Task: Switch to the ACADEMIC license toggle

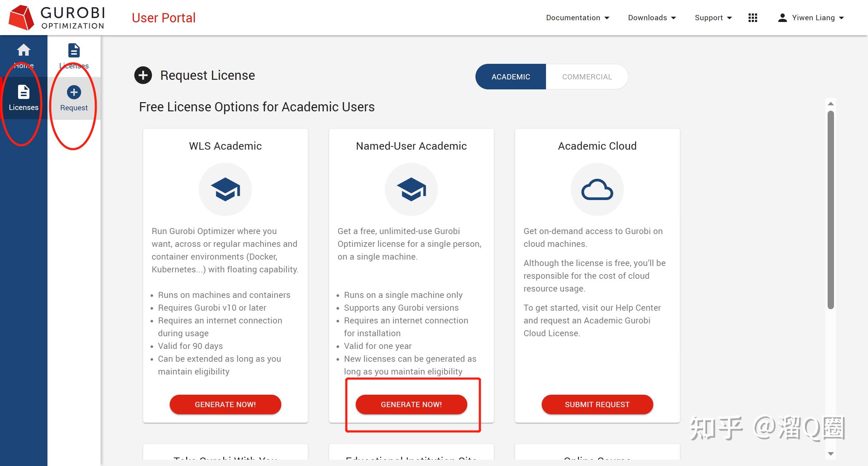Action: [x=511, y=77]
